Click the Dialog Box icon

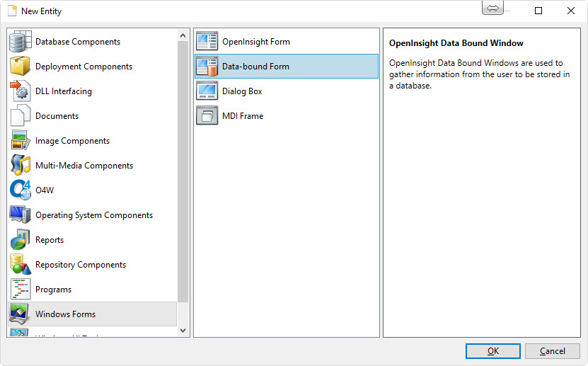point(207,91)
